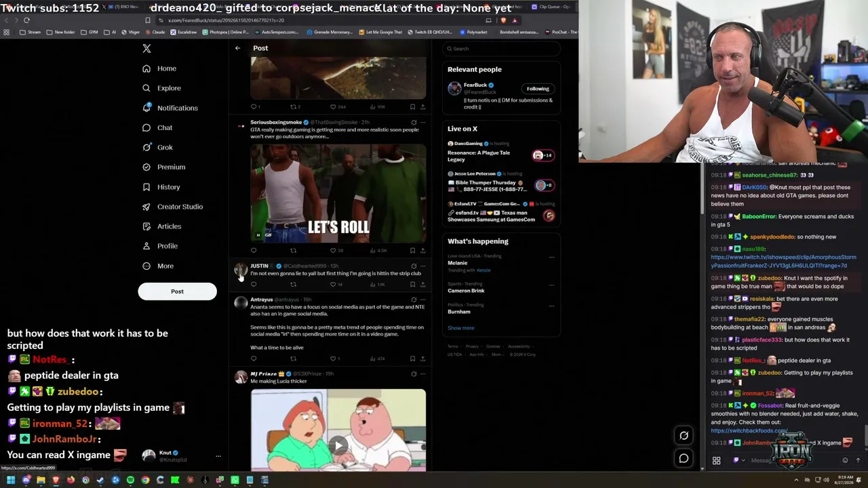The height and width of the screenshot is (488, 868).
Task: Repost Antrayus's post
Action: [293, 359]
